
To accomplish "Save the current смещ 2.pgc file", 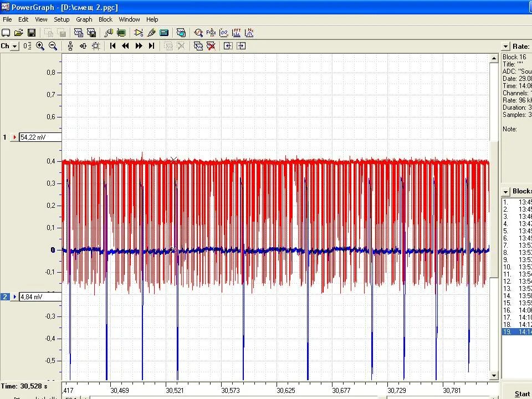I will coord(32,32).
